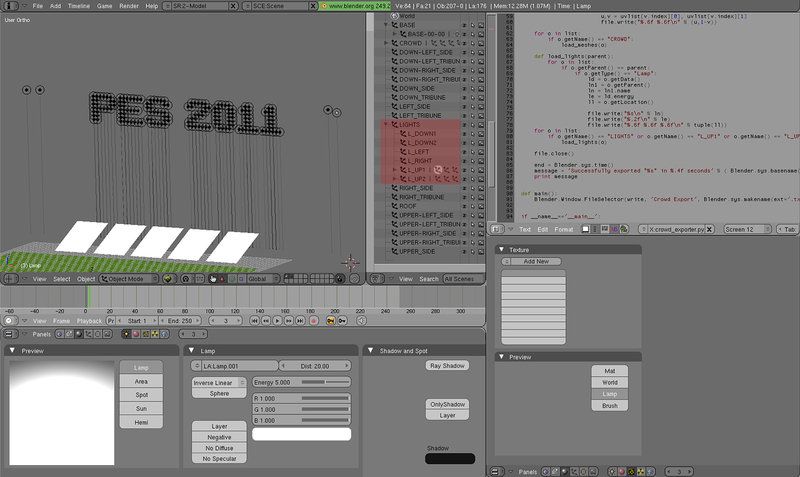Toggle the No Specular lamp option

pyautogui.click(x=219, y=459)
